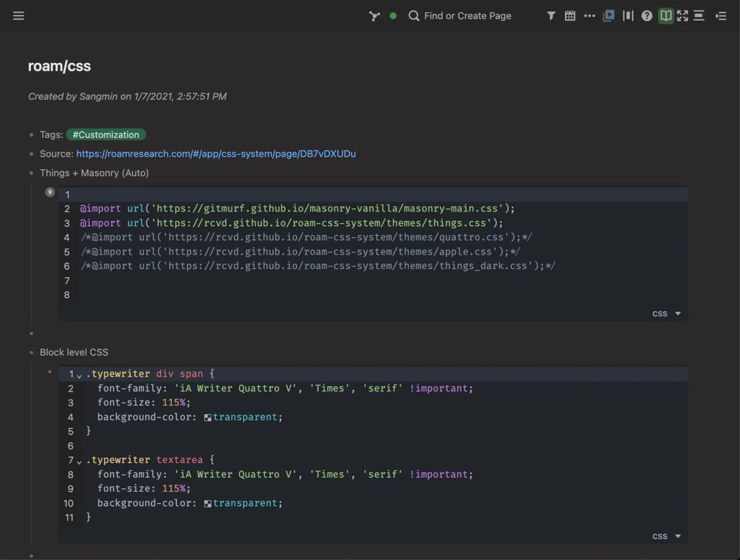This screenshot has width=740, height=560.
Task: Open the hamburger sidebar menu
Action: coord(18,16)
